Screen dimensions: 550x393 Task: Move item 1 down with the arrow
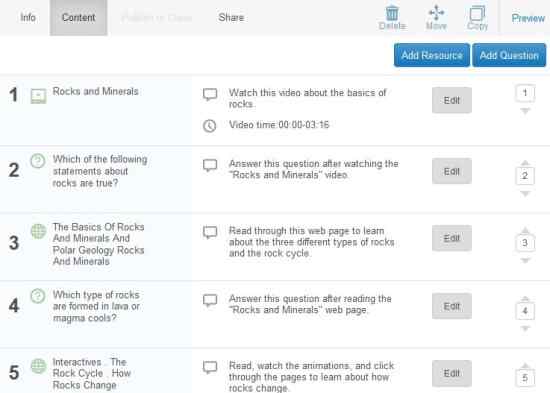point(525,111)
